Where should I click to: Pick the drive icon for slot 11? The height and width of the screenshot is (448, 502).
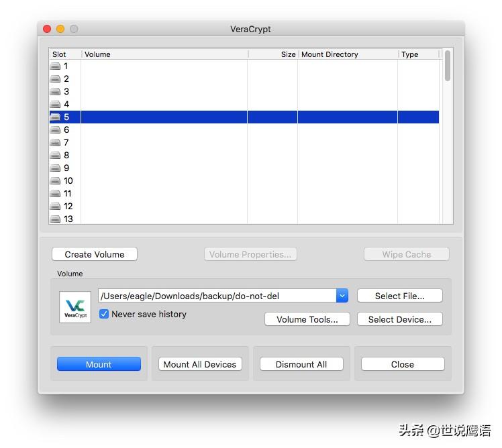(55, 194)
